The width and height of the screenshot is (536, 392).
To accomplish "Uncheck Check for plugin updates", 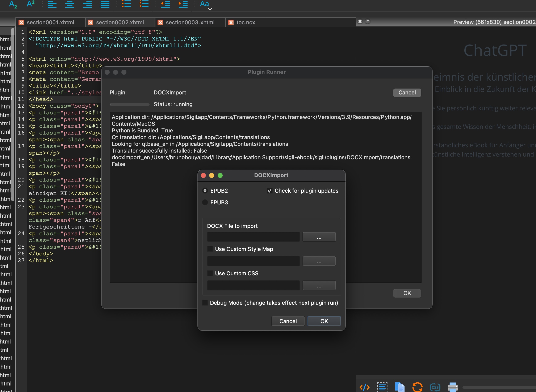I will coord(269,191).
